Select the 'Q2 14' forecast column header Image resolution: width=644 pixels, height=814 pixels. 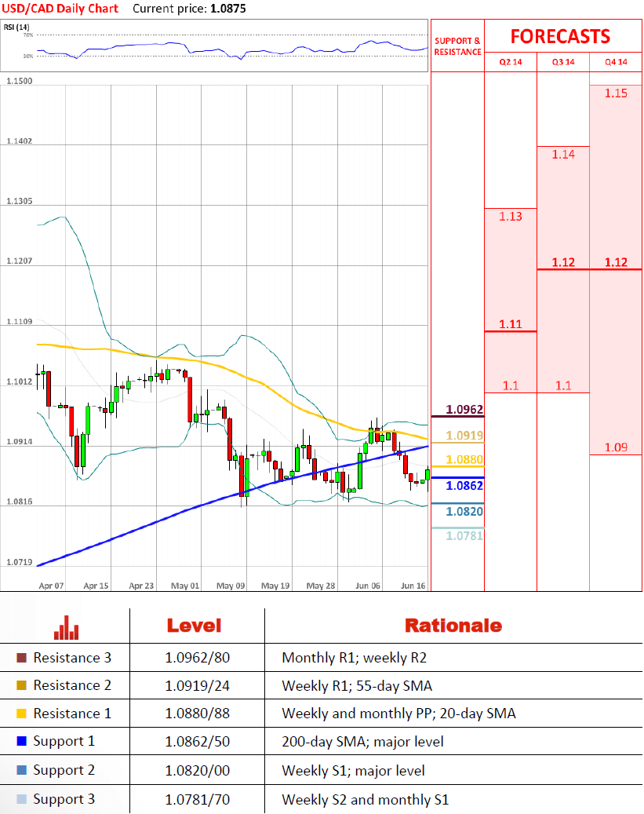(x=511, y=62)
